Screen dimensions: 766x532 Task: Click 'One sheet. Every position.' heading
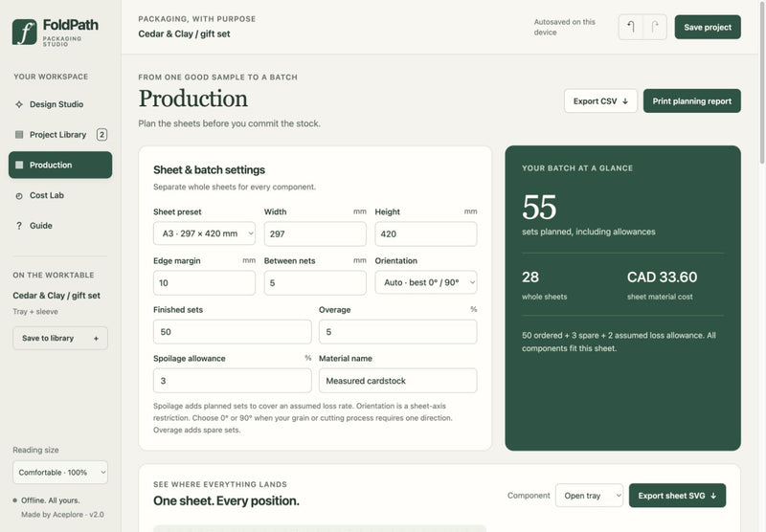(226, 500)
